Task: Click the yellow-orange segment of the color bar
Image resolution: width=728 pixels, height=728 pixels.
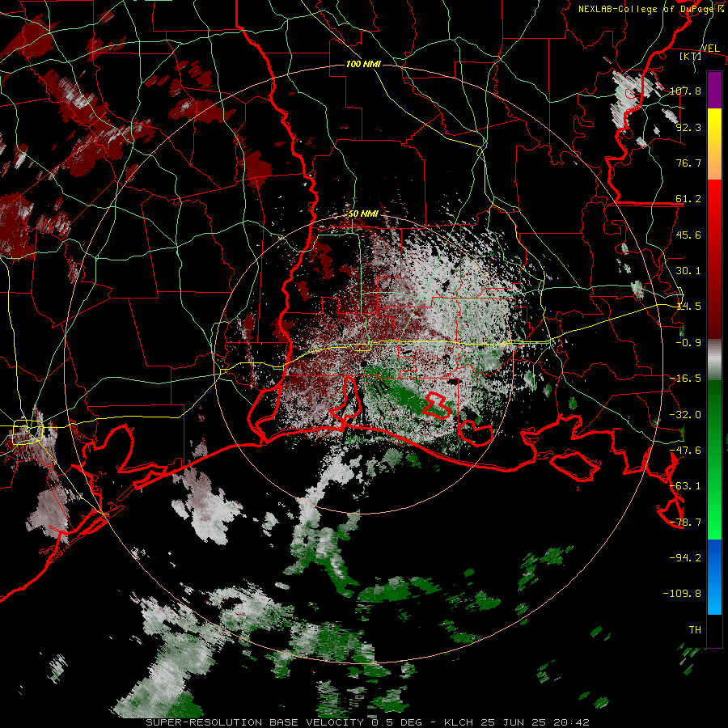Action: coord(714,144)
